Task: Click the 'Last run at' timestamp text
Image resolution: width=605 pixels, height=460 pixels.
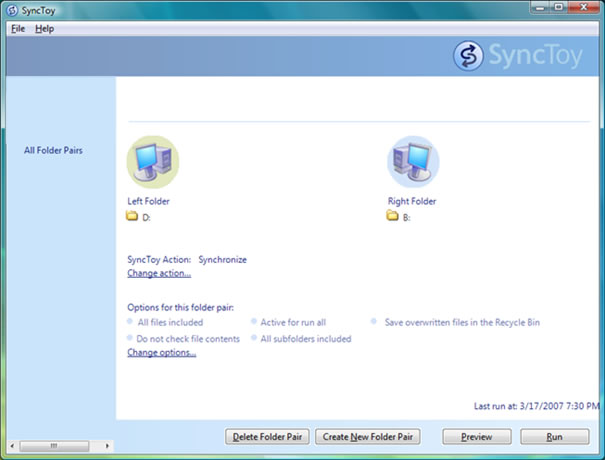Action: pyautogui.click(x=536, y=406)
